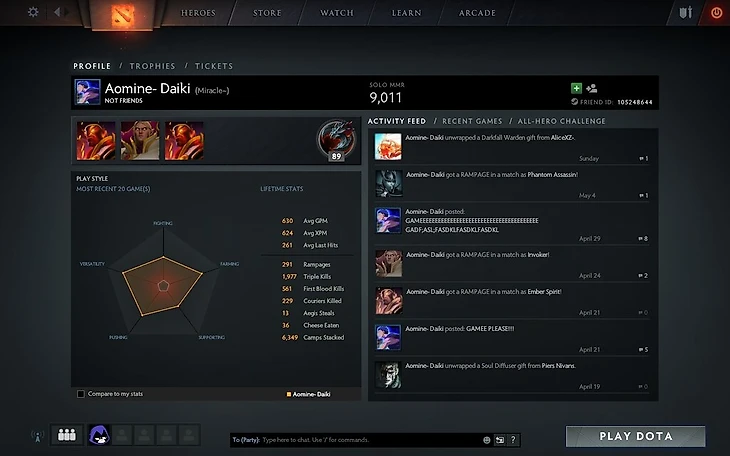Viewport: 730px width, 456px height.
Task: Click the Dota 2 logo home icon
Action: click(x=122, y=15)
